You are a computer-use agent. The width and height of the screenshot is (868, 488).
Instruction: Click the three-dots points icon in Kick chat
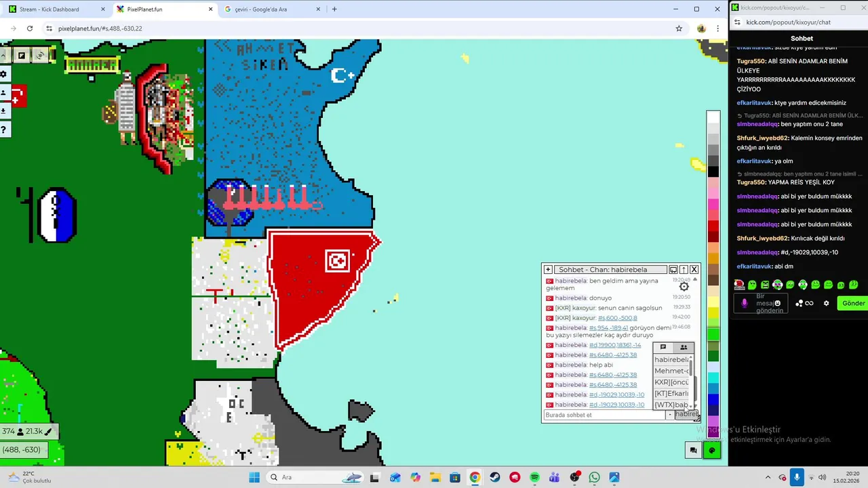800,303
